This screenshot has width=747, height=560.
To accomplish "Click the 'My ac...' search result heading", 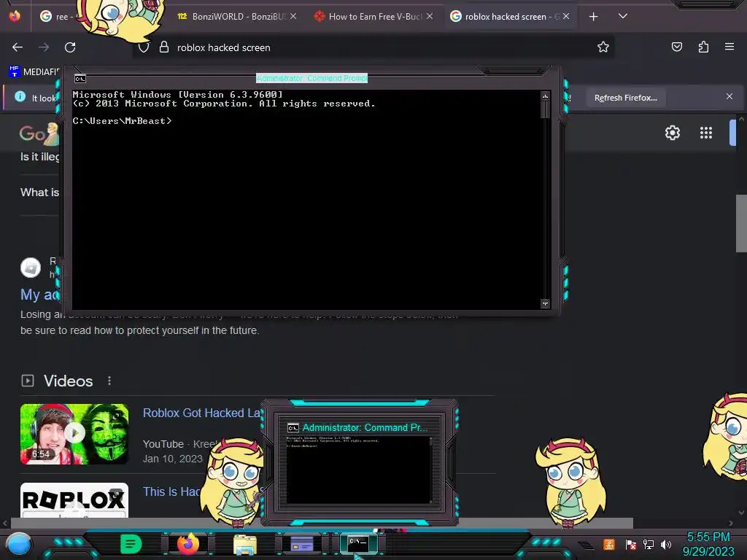I will pos(39,295).
